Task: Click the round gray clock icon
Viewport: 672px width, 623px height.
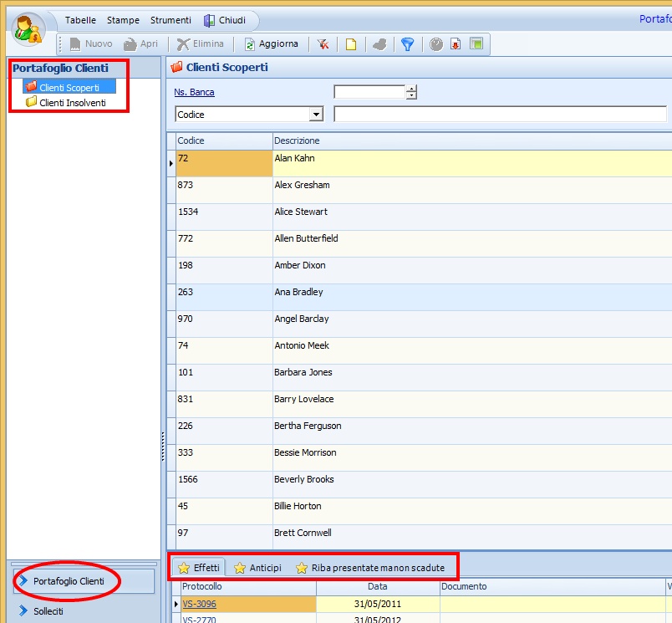Action: [436, 44]
